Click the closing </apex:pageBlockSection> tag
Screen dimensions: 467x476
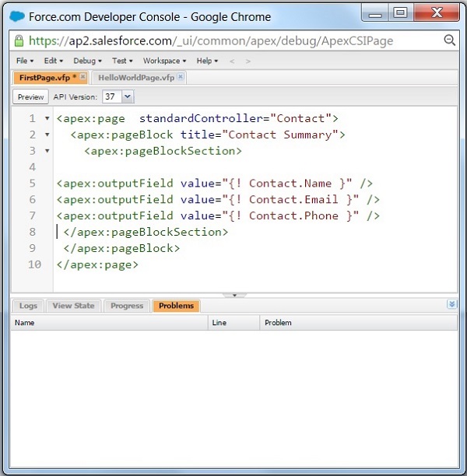click(146, 233)
